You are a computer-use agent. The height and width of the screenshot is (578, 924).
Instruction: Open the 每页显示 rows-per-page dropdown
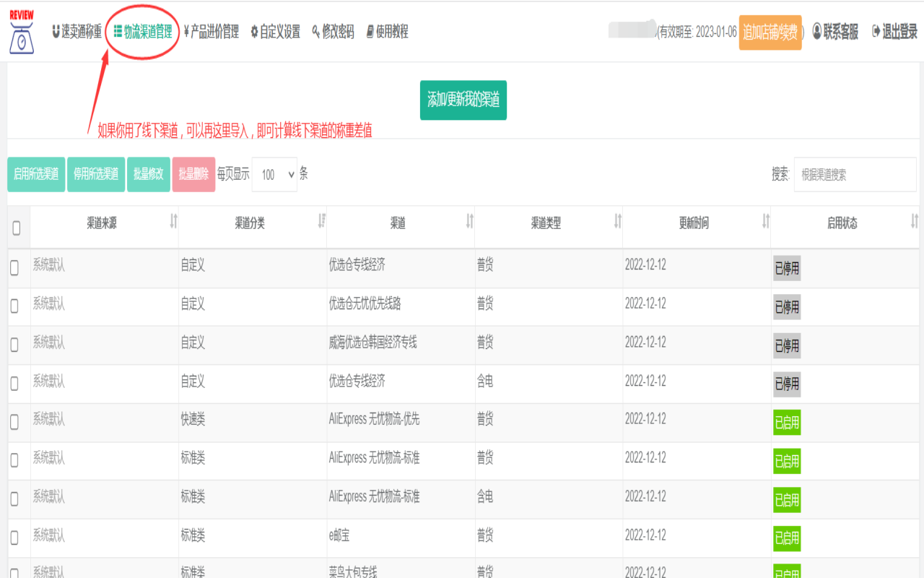(x=274, y=174)
